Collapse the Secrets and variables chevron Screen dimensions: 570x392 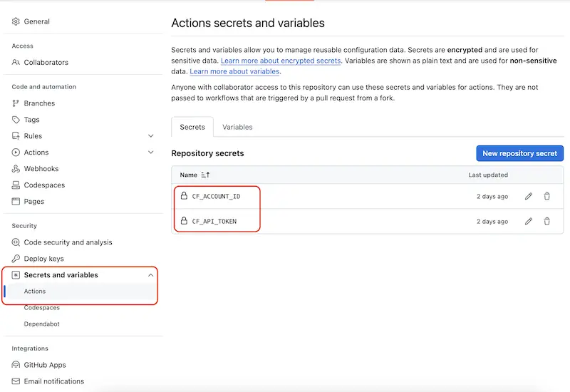point(151,275)
